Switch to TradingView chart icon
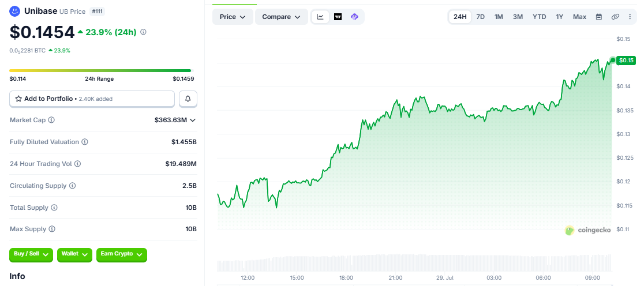 [338, 17]
